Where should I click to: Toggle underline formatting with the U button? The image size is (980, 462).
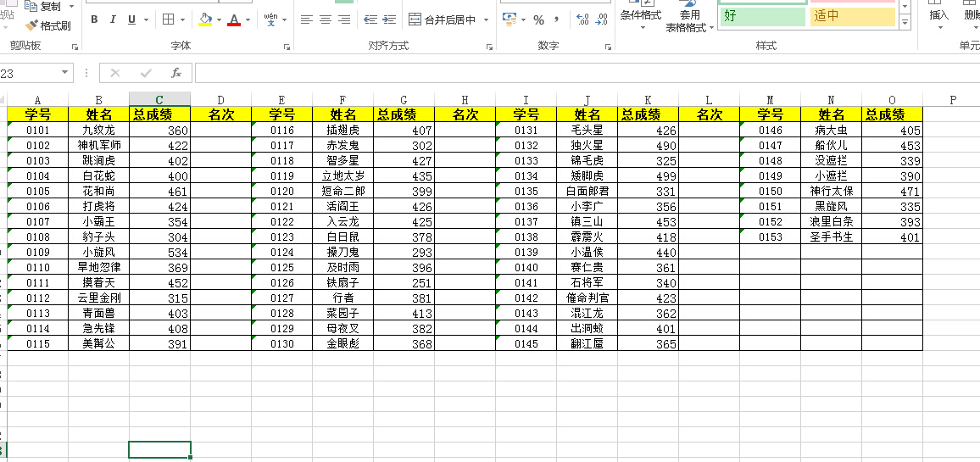coord(131,19)
